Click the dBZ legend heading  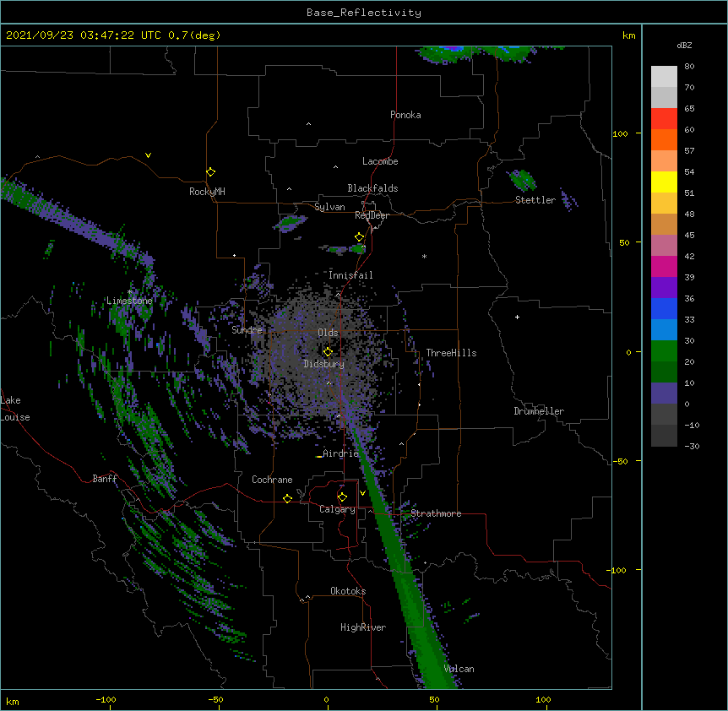click(684, 45)
